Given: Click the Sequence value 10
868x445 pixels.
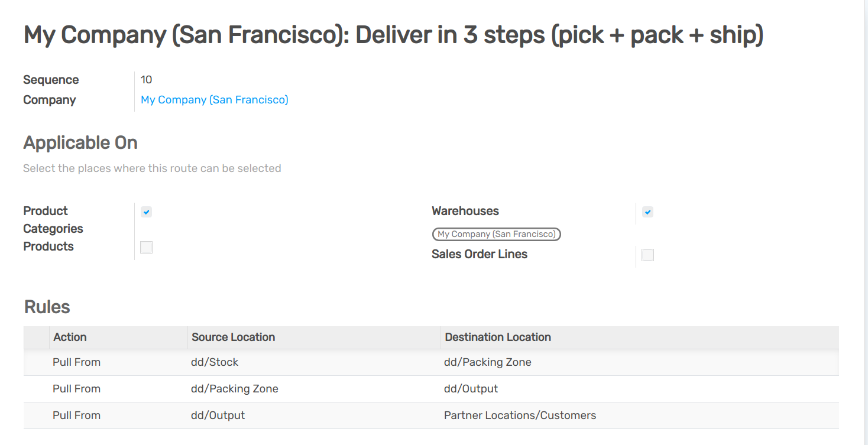Looking at the screenshot, I should [x=146, y=80].
